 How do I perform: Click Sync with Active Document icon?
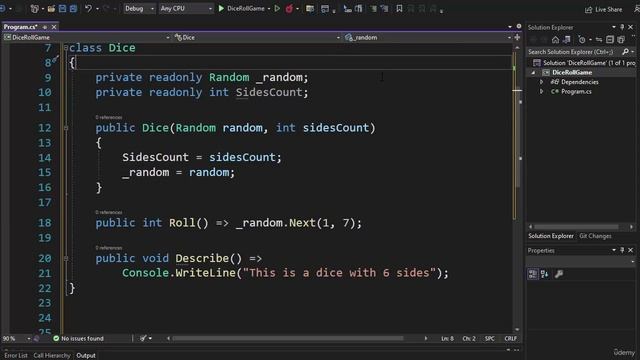click(x=599, y=40)
